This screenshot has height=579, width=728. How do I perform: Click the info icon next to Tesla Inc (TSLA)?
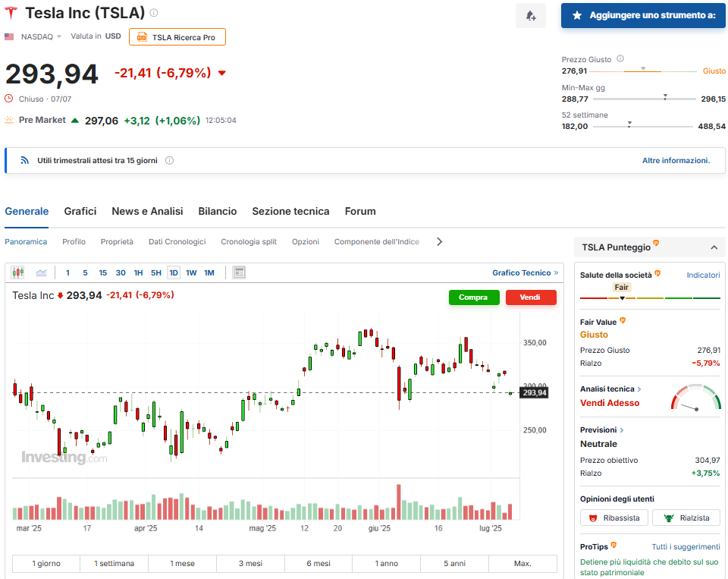(154, 13)
